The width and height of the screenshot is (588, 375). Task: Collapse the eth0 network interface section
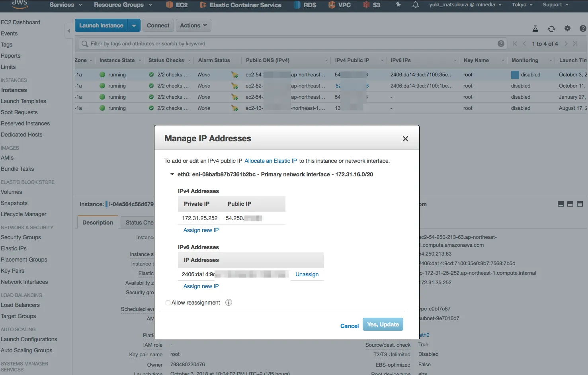pos(172,174)
